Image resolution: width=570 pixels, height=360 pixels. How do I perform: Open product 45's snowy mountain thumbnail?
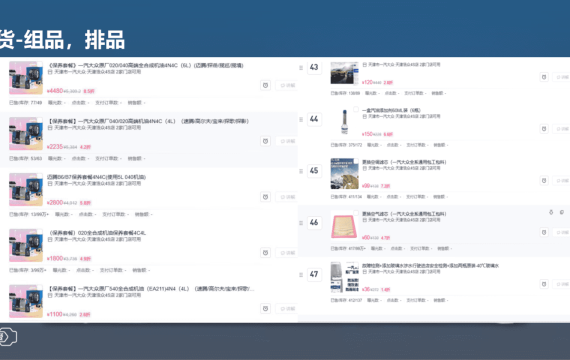(344, 173)
